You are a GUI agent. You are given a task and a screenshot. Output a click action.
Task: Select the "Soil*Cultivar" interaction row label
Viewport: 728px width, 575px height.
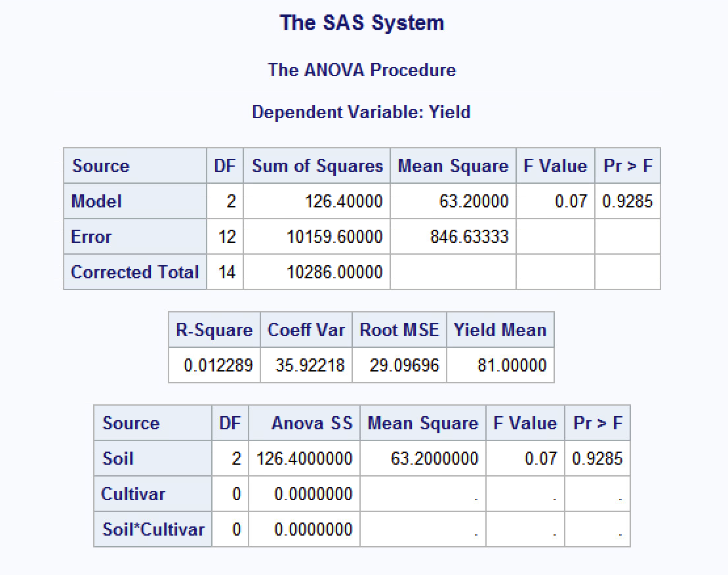pos(153,529)
